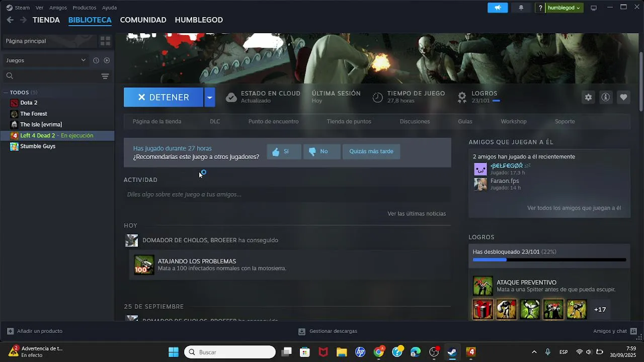Open the DLC tab

[x=215, y=122]
